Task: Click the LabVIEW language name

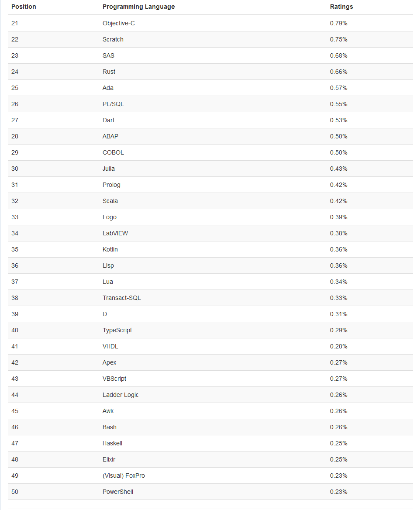Action: point(115,233)
